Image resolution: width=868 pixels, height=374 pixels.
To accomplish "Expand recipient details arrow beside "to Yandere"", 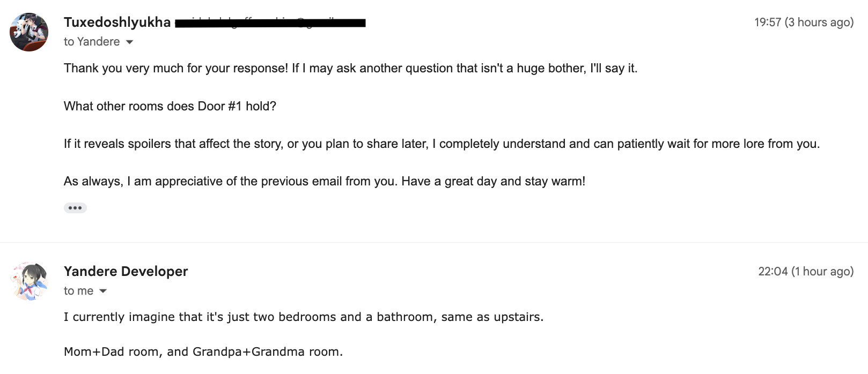I will (129, 42).
